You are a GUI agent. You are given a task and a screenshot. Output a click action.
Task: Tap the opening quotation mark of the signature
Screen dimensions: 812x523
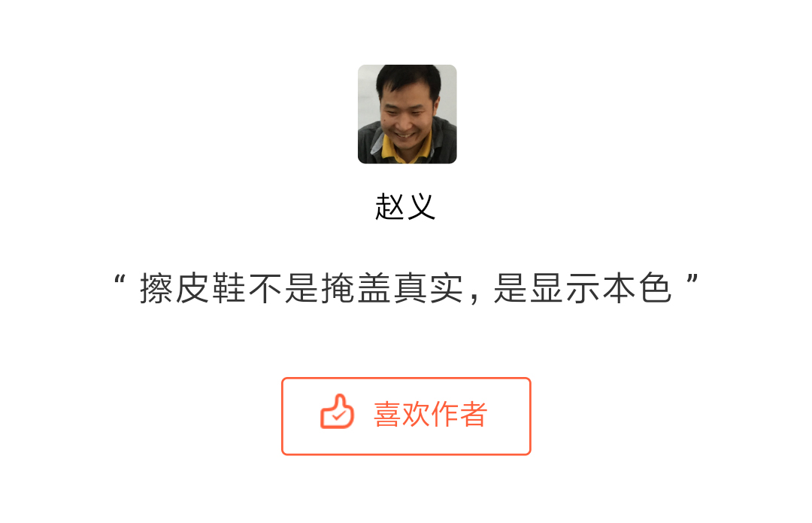(120, 281)
